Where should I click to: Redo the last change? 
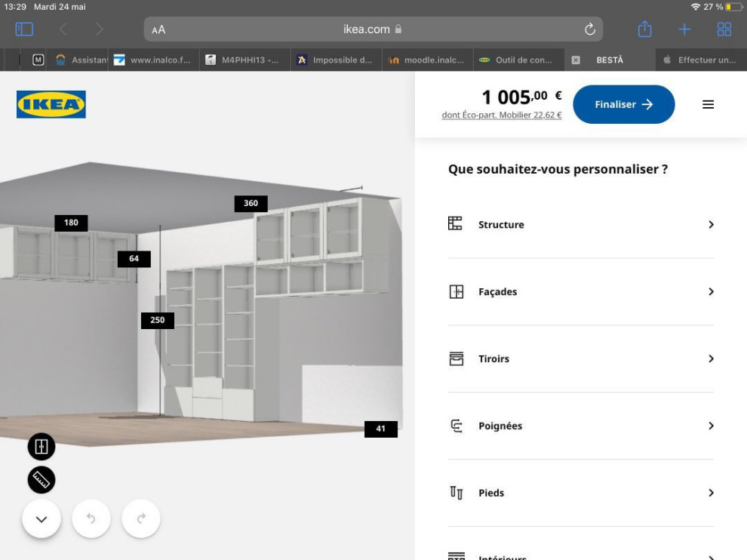click(x=141, y=518)
